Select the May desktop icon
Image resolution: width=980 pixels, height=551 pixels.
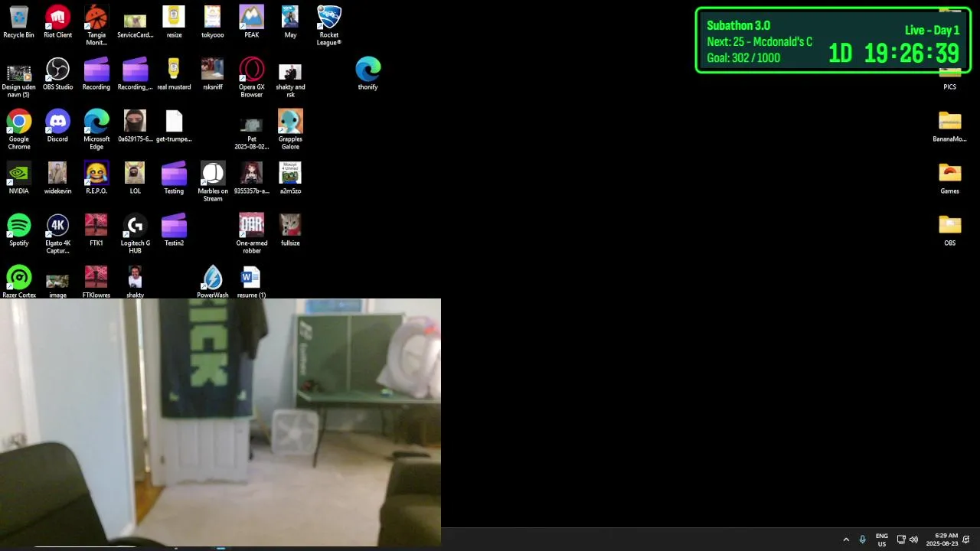(290, 22)
